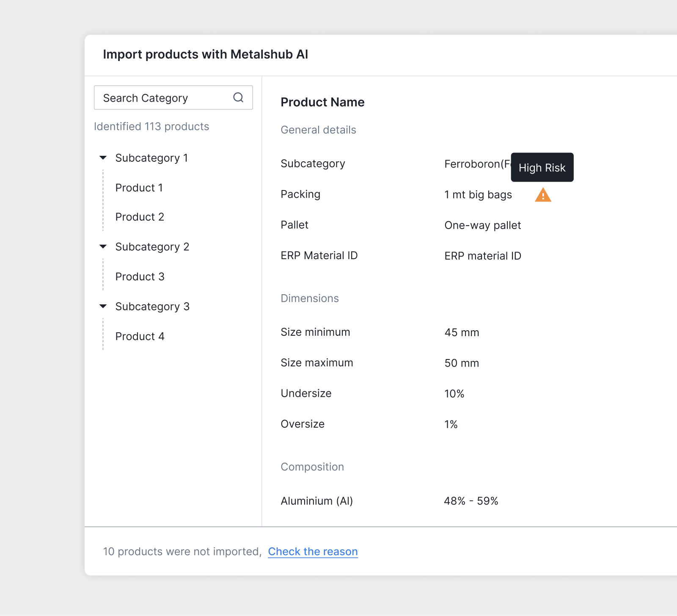Collapse the Subcategory 2 tree node
This screenshot has width=677, height=616.
pos(103,246)
